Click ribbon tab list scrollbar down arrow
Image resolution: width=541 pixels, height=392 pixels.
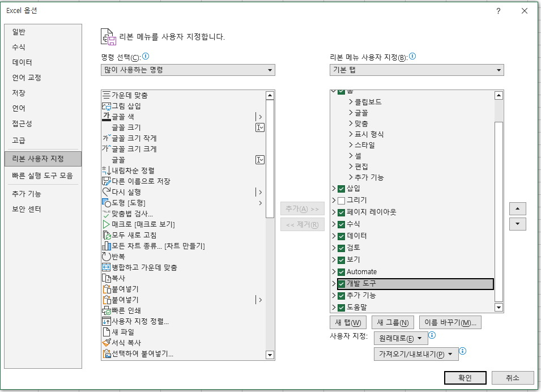pyautogui.click(x=499, y=307)
